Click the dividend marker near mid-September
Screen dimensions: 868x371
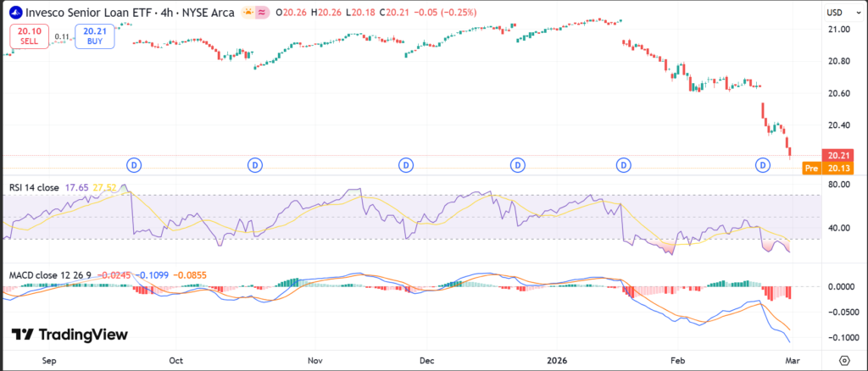133,164
